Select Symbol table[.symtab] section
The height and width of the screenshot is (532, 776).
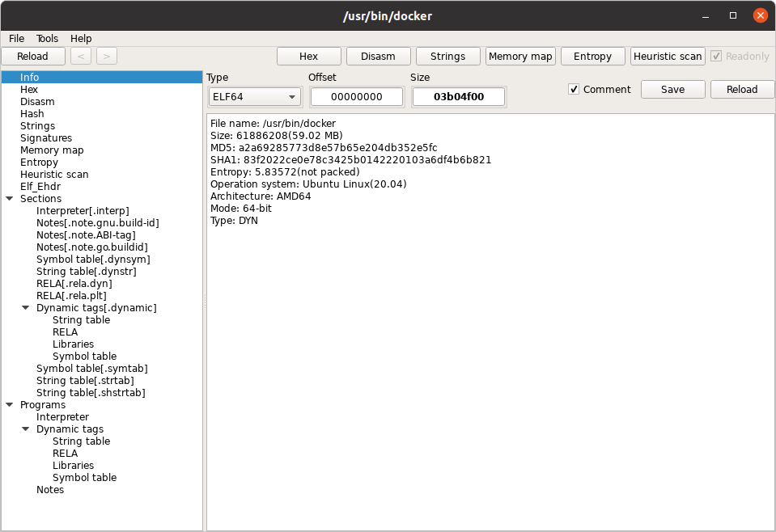[x=92, y=369]
